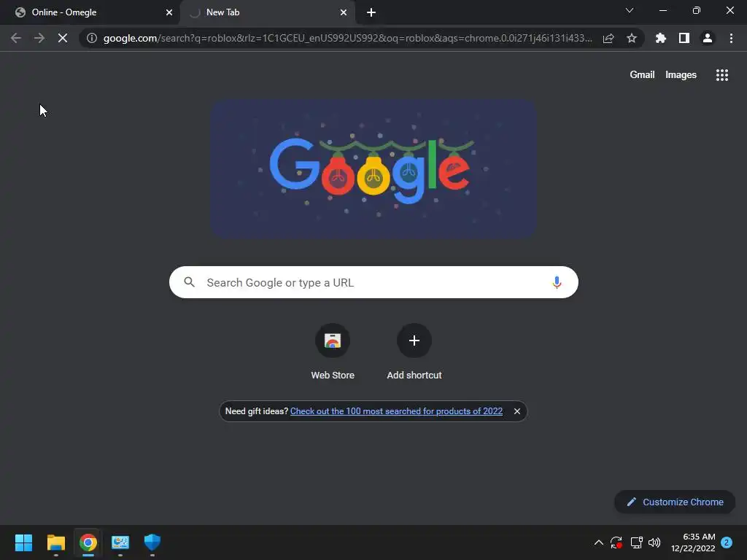Open the 100 most searched products link
747x560 pixels.
click(396, 411)
